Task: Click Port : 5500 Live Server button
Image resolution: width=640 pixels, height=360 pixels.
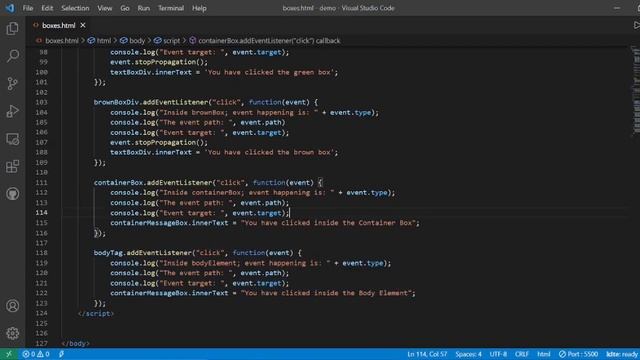Action: 578,354
